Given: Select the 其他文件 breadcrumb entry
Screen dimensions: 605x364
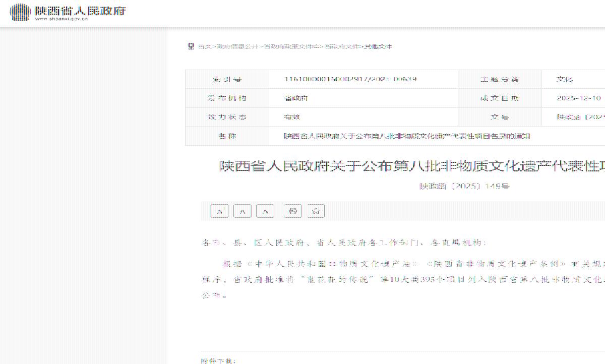Looking at the screenshot, I should 378,46.
